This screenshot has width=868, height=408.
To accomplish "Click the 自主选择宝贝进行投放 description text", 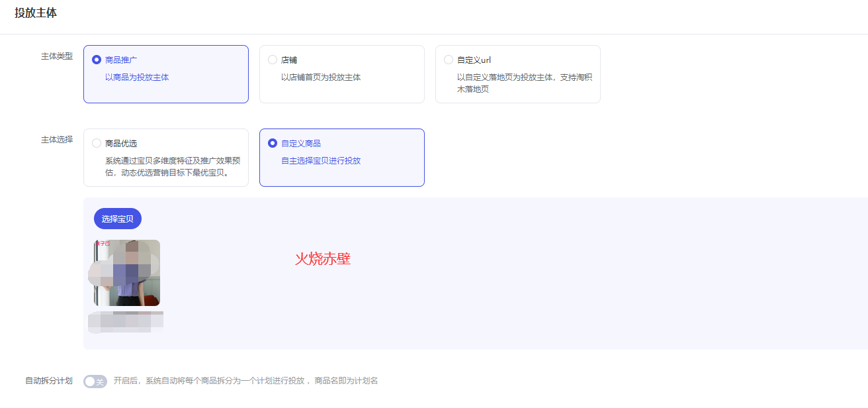I will coord(321,161).
